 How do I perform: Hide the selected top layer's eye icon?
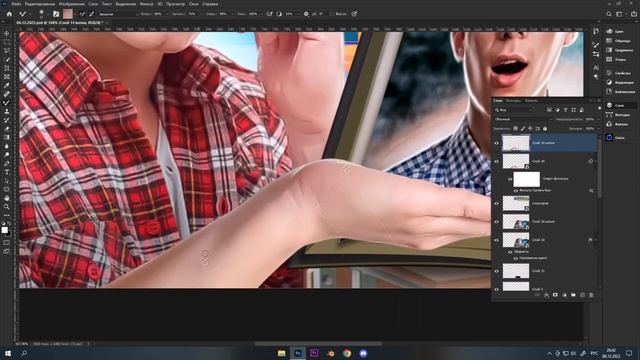pyautogui.click(x=496, y=143)
